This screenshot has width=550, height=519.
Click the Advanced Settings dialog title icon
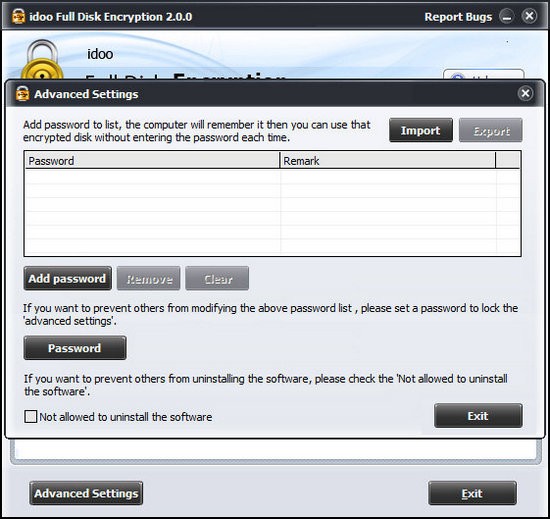coord(22,94)
